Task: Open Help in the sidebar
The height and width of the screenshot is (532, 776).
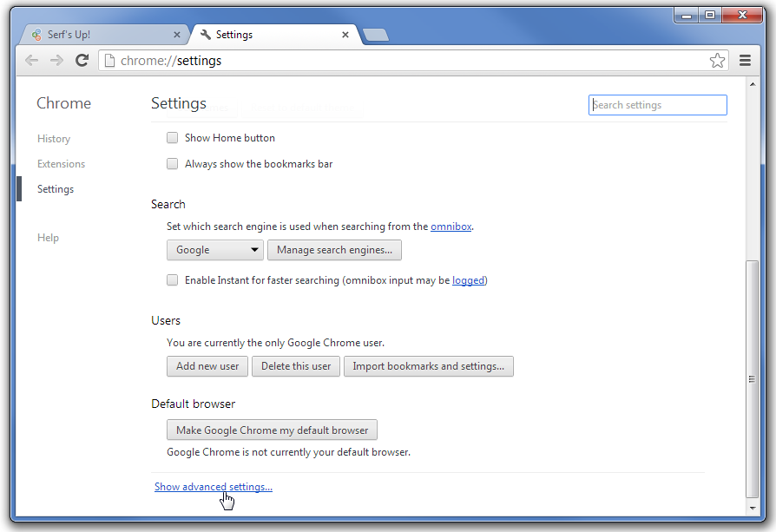Action: click(x=48, y=238)
